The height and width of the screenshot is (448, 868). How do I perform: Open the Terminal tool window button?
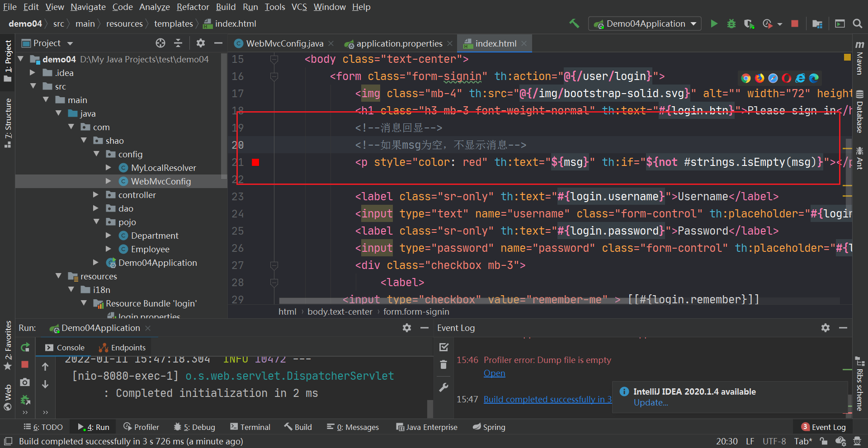(250, 427)
